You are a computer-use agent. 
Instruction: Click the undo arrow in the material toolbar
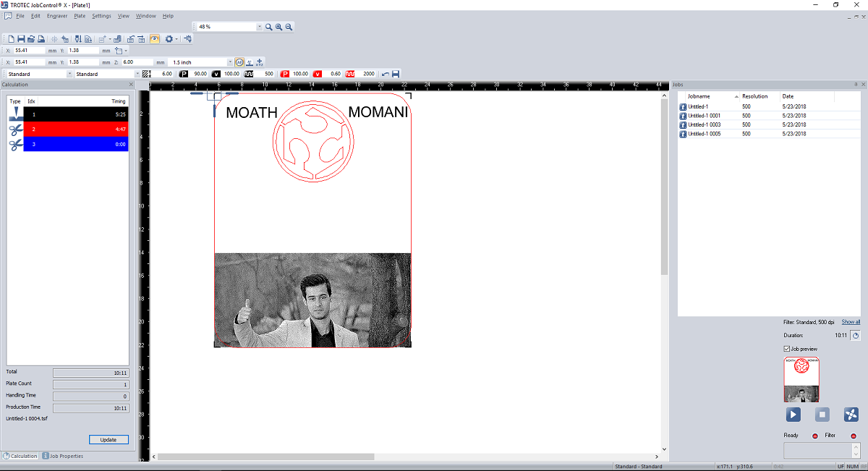pos(386,74)
